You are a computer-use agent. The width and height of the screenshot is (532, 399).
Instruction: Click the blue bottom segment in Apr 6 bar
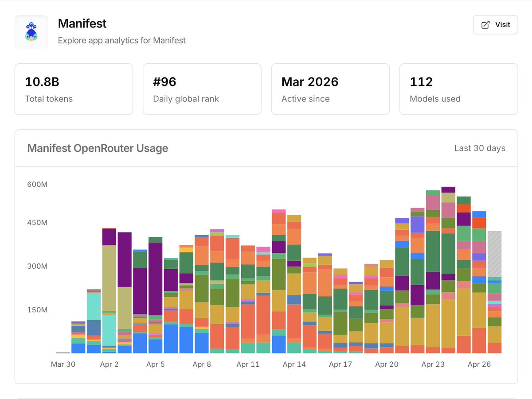click(x=171, y=339)
